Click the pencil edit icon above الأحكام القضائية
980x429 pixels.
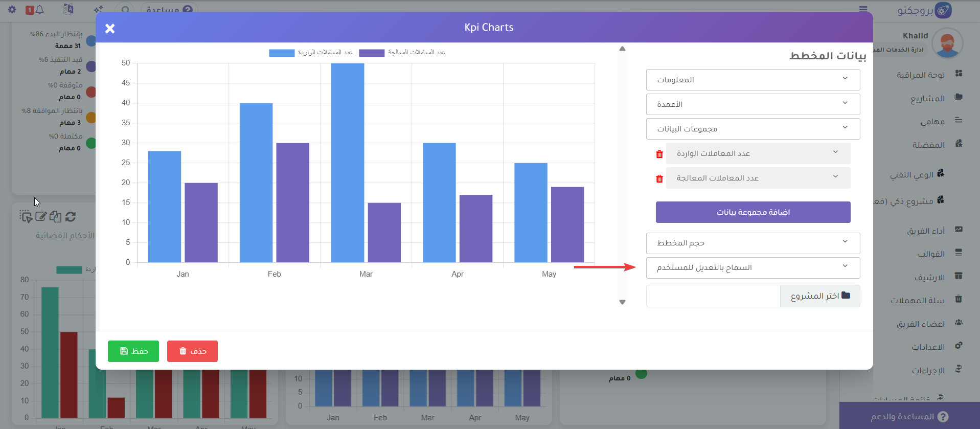pyautogui.click(x=41, y=217)
